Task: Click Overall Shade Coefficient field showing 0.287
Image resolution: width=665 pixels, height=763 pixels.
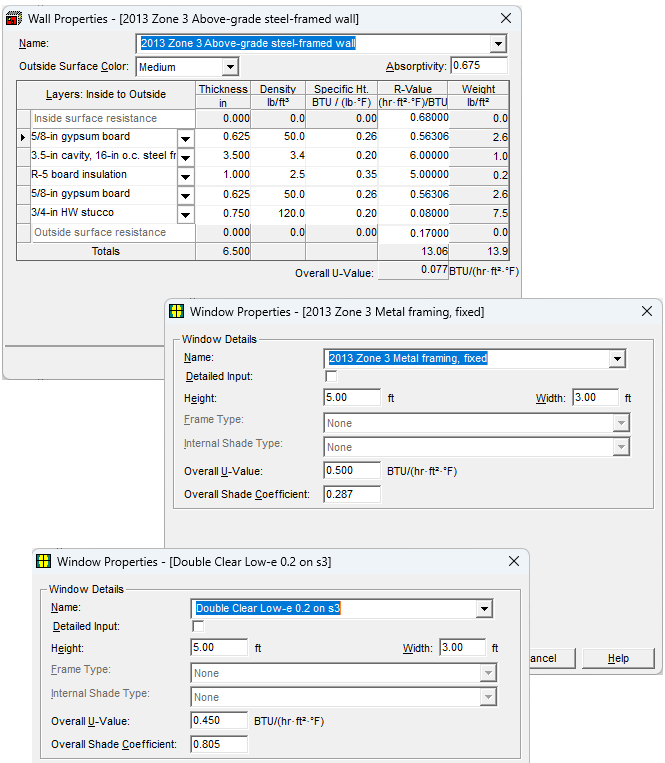Action: (x=352, y=494)
